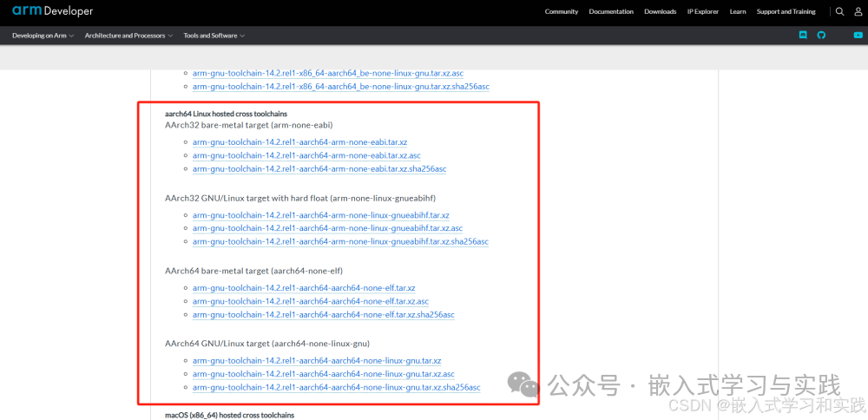Open Support and Training menu
This screenshot has width=868, height=420.
pos(786,11)
